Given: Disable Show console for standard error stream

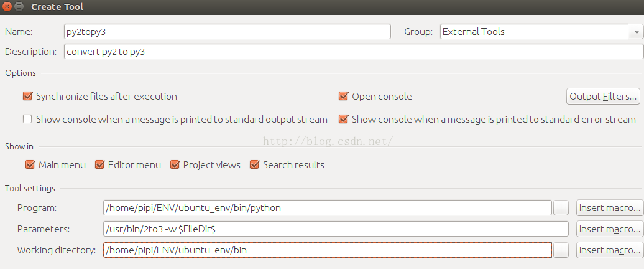Looking at the screenshot, I should [x=343, y=119].
